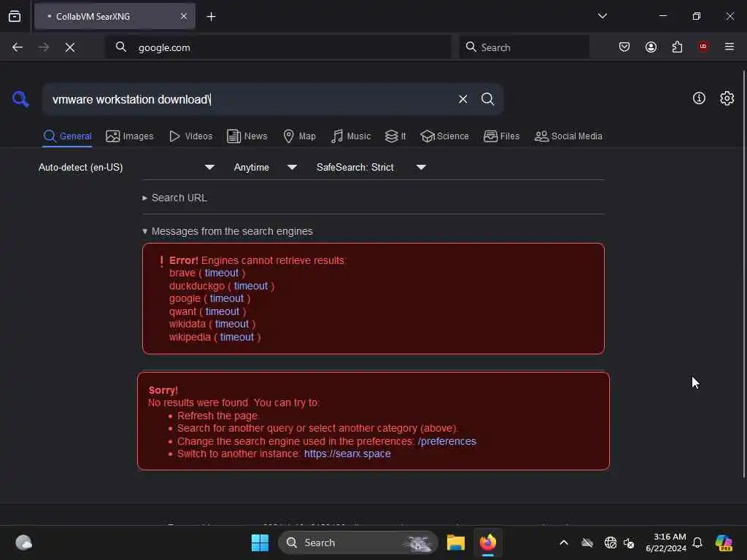Open the Auto-detect (en-US) language dropdown
Viewport: 747px width, 560px height.
(x=127, y=167)
